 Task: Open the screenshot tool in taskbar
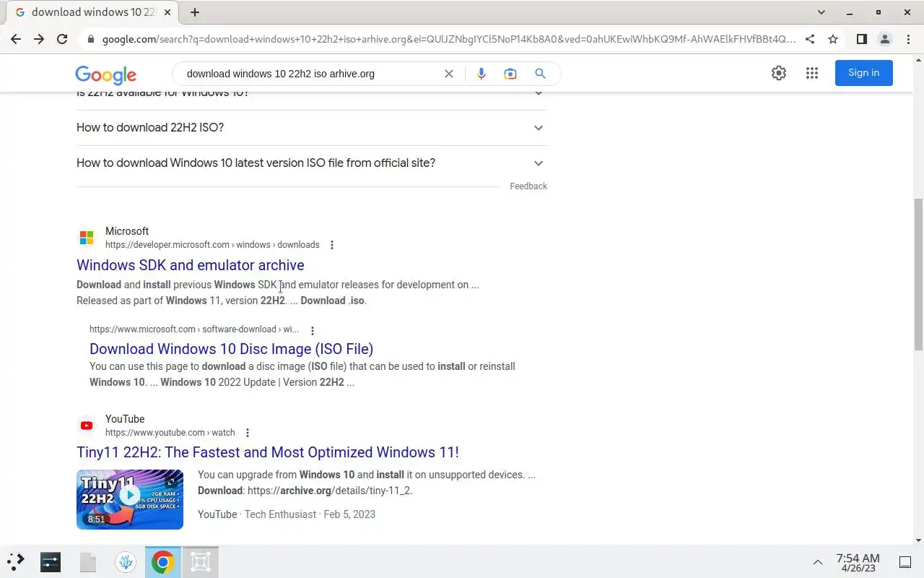[x=201, y=561]
